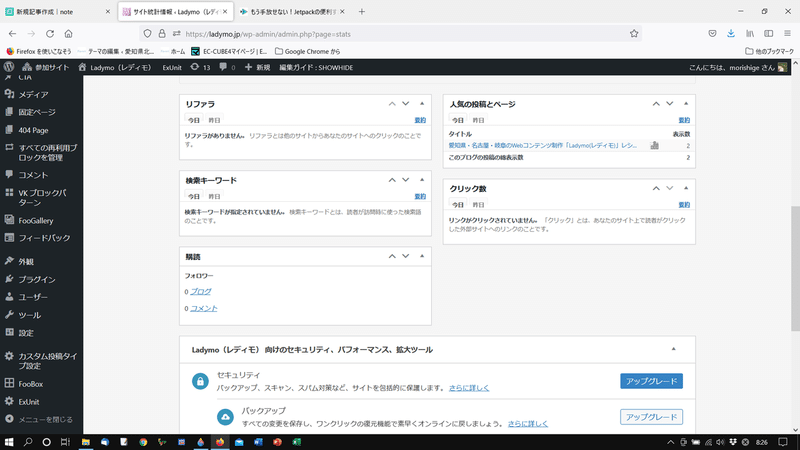Viewport: 800px width, 450px height.
Task: Open the Google Chrome から bookmarks folder
Action: [307, 51]
